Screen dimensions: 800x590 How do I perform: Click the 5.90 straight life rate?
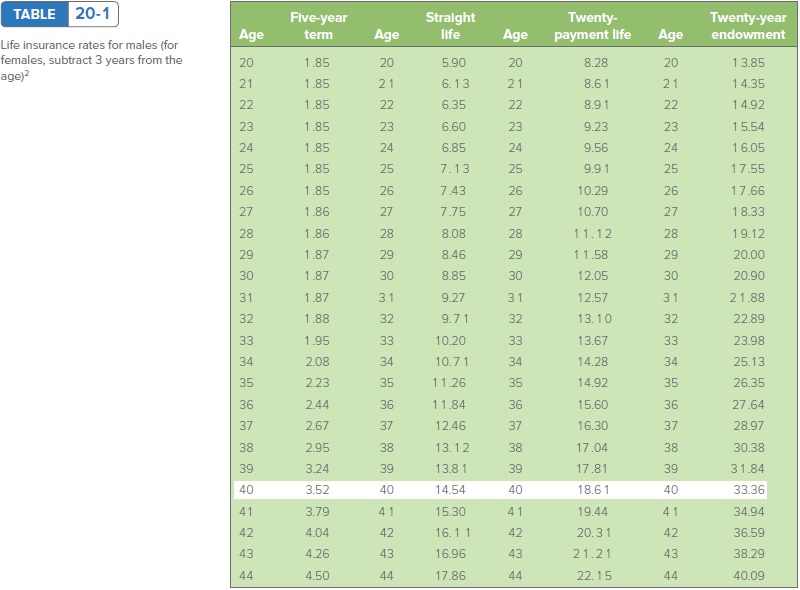point(452,62)
